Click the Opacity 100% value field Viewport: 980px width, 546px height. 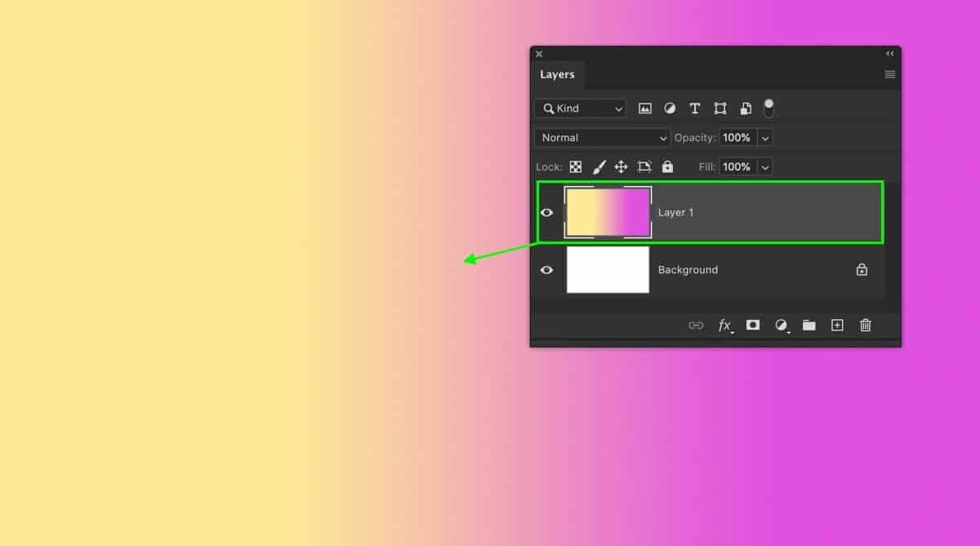(738, 138)
